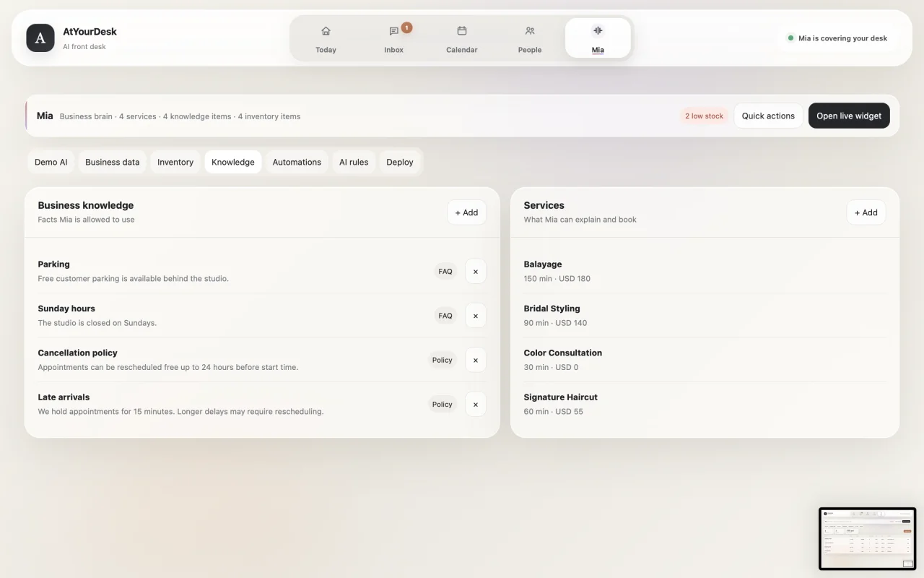Image resolution: width=924 pixels, height=578 pixels.
Task: Select the Color Consultation service
Action: pos(705,360)
